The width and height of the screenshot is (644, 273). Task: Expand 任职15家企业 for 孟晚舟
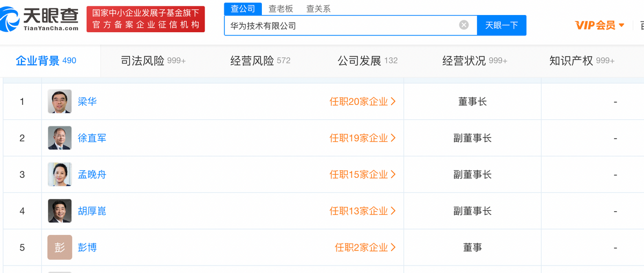point(363,175)
